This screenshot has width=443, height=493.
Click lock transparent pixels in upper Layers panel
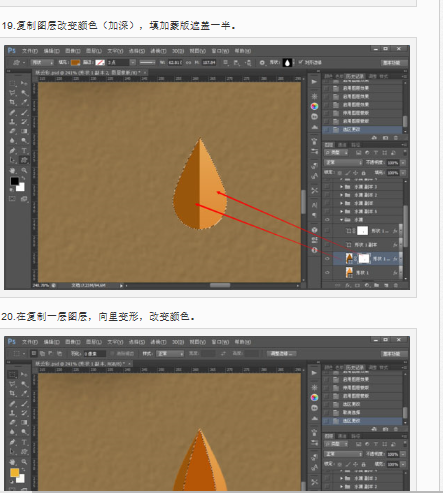(x=339, y=173)
